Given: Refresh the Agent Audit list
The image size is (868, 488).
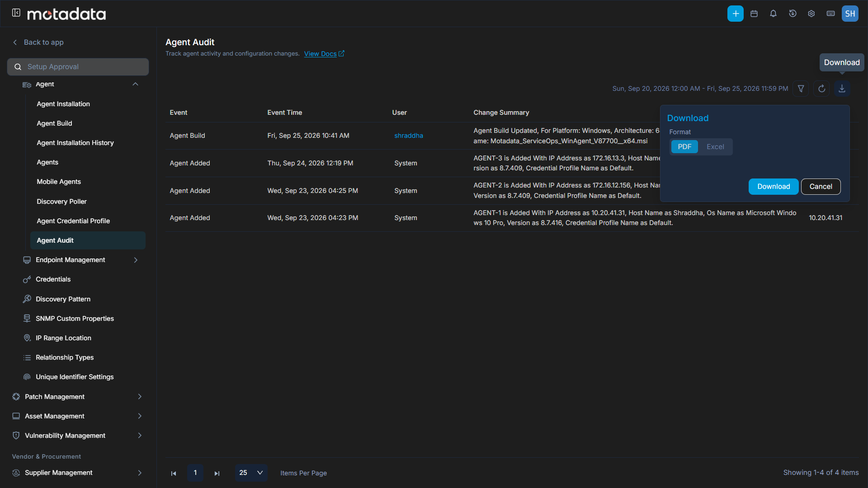Looking at the screenshot, I should (x=822, y=89).
